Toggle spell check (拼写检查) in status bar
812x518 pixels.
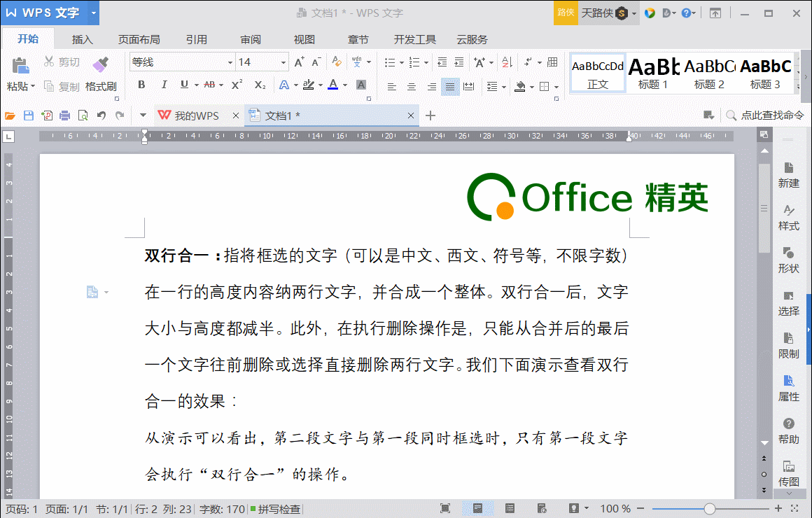pos(276,509)
